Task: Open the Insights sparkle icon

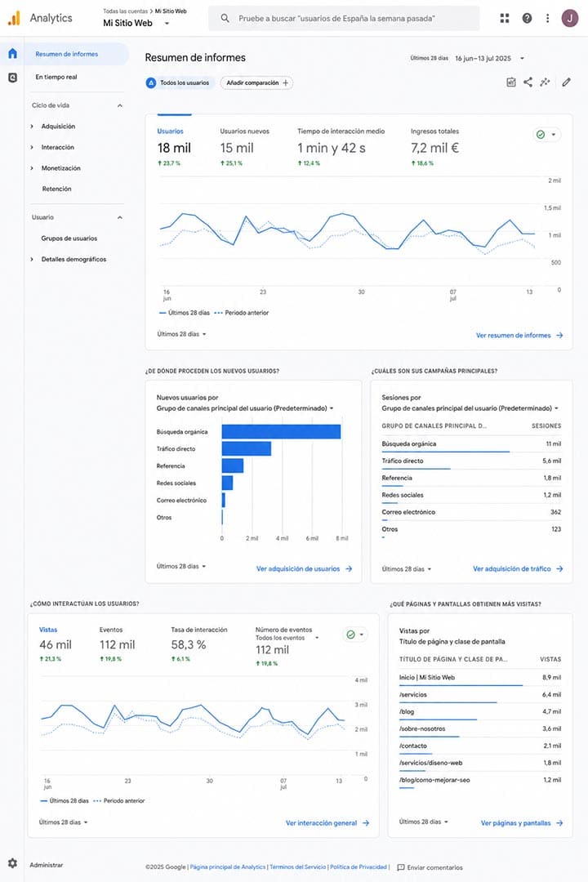Action: 545,82
